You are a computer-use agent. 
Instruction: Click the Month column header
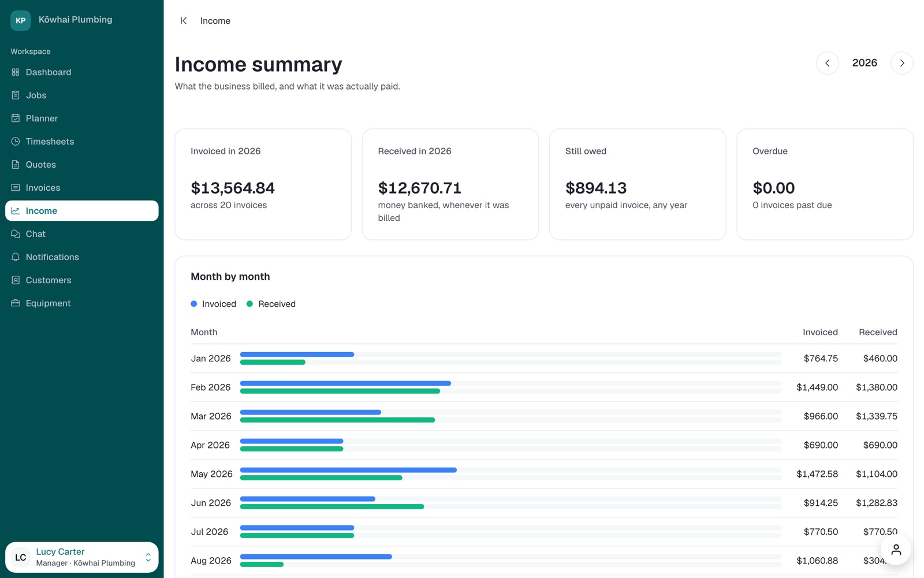tap(204, 332)
